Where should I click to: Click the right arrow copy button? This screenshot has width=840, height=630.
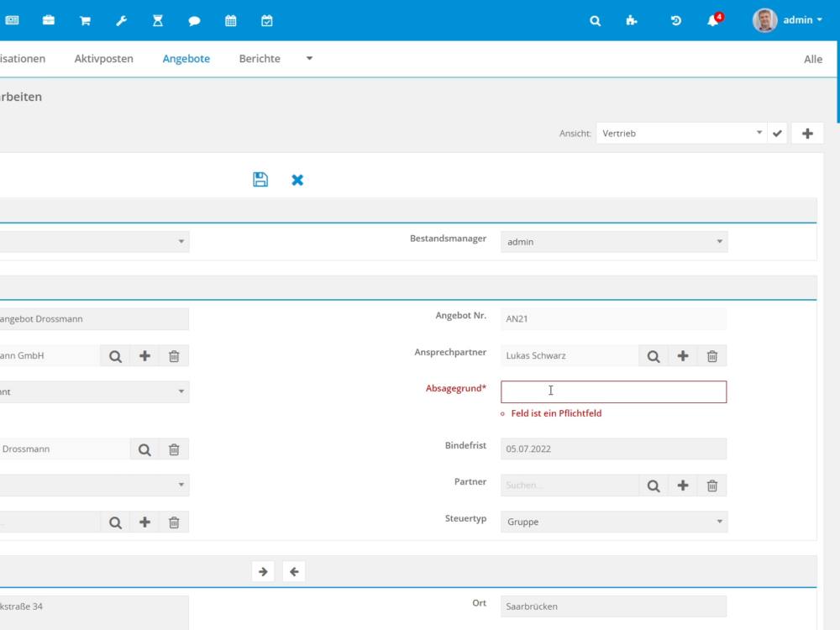pyautogui.click(x=263, y=572)
